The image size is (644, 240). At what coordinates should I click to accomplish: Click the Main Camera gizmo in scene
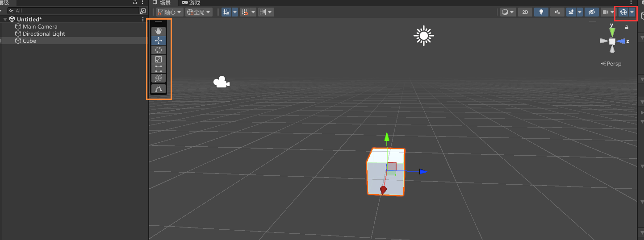221,82
